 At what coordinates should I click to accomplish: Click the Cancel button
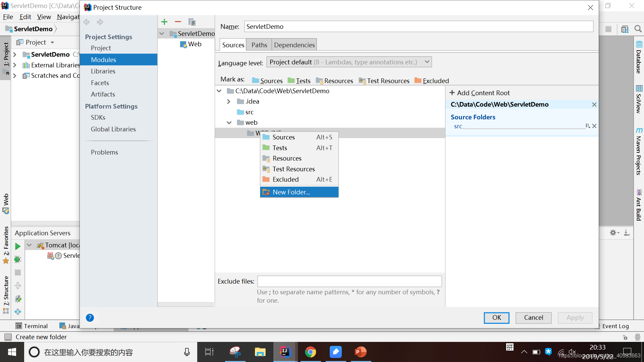coord(533,318)
